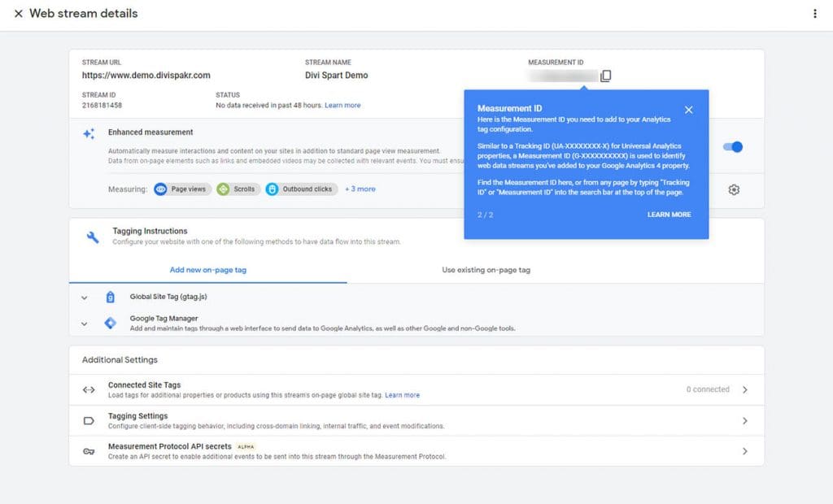Click the 0 connected count

tap(708, 389)
